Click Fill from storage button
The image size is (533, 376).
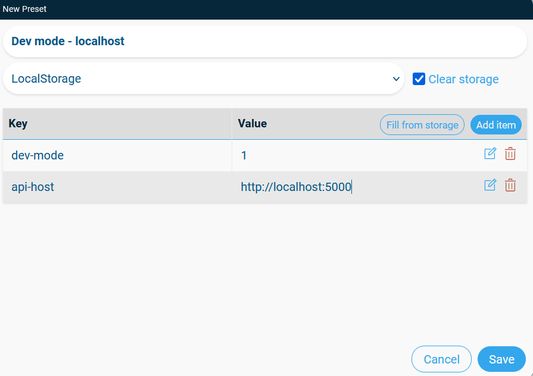[x=422, y=125]
